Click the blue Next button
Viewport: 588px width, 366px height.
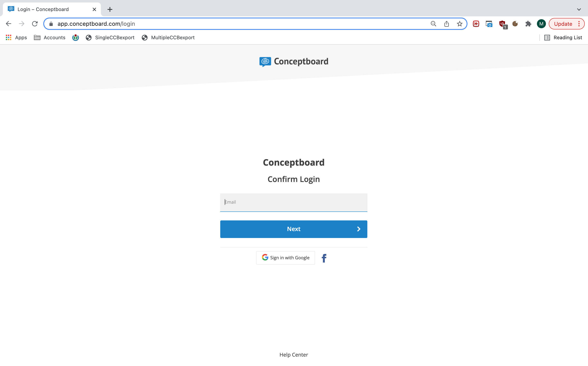[294, 229]
